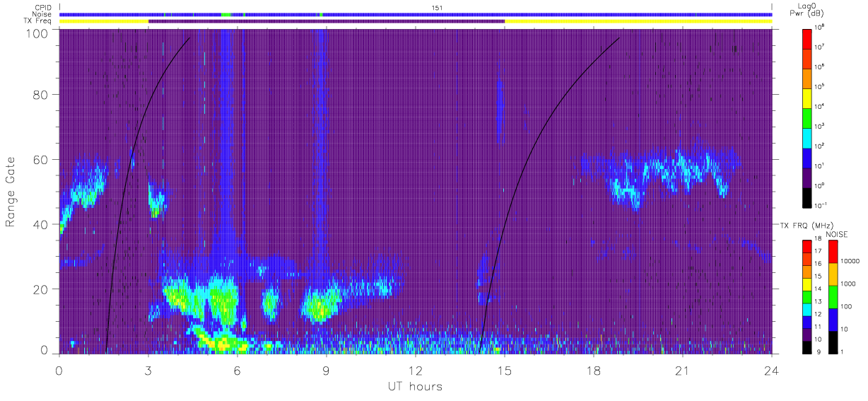The image size is (868, 401).
Task: Click the 24 tick label on the UT hours axis
Action: coord(772,371)
